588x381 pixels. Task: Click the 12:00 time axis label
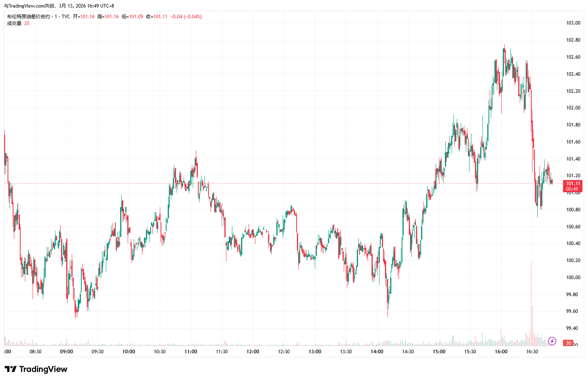pos(253,352)
